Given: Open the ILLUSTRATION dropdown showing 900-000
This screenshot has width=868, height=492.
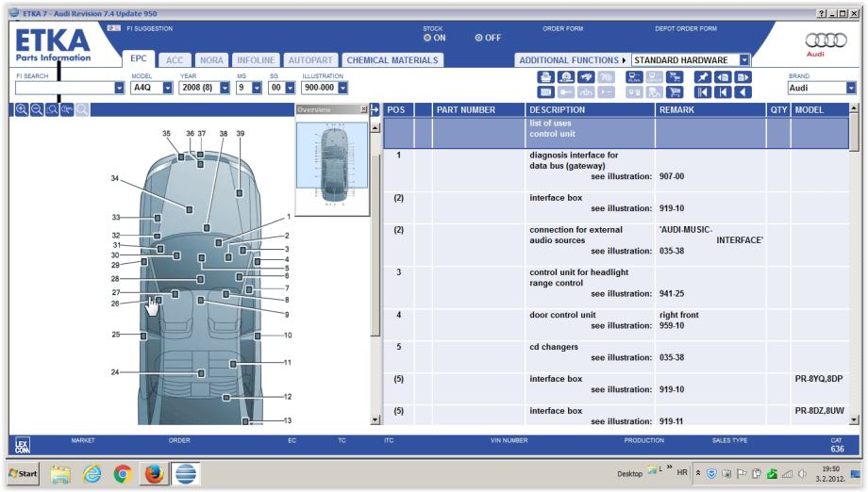Looking at the screenshot, I should point(342,88).
